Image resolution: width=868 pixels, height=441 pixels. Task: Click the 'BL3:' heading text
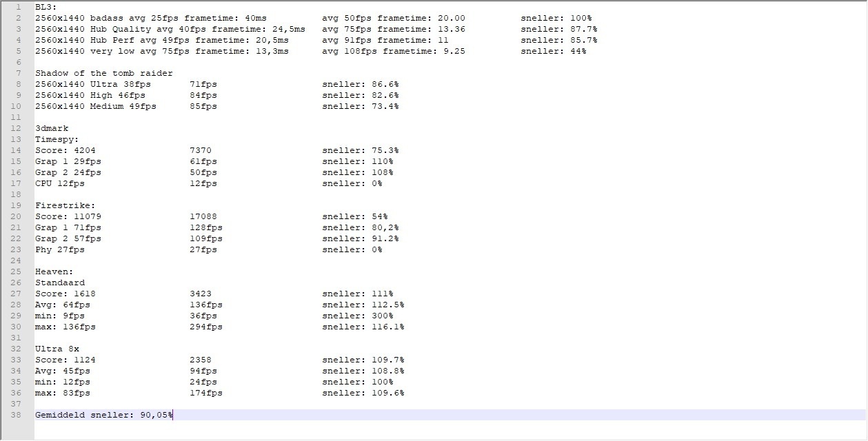(46, 7)
